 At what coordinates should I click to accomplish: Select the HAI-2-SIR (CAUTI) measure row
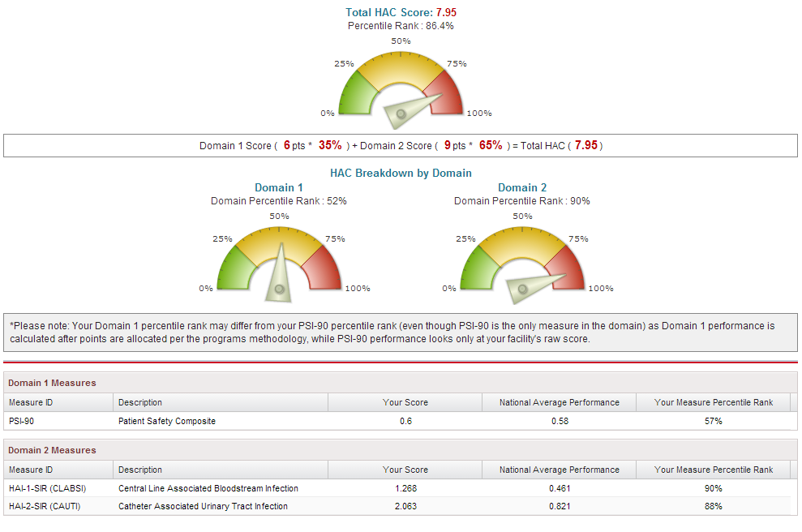tap(397, 506)
